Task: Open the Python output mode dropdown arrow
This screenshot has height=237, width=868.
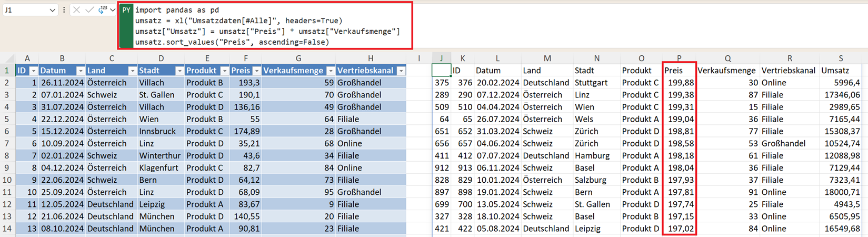Action: point(113,10)
